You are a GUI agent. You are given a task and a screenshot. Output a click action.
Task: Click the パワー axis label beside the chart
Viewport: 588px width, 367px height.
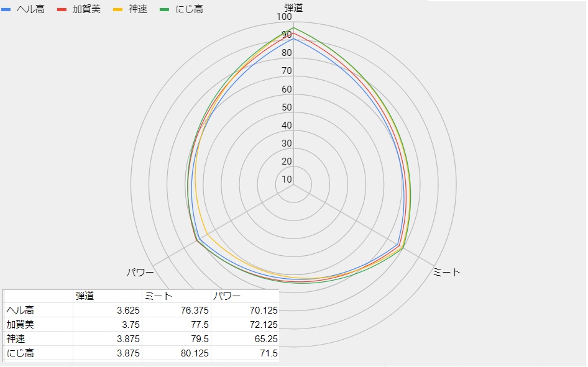click(140, 273)
